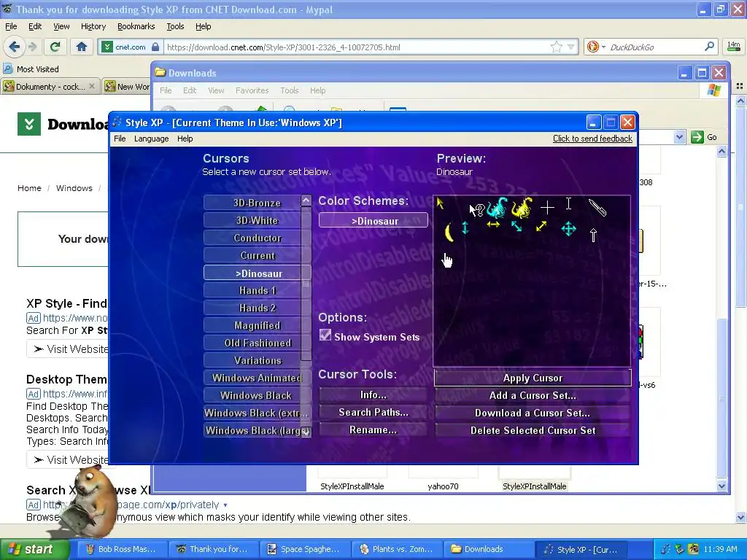Open the Mypal History menu

[x=93, y=27]
